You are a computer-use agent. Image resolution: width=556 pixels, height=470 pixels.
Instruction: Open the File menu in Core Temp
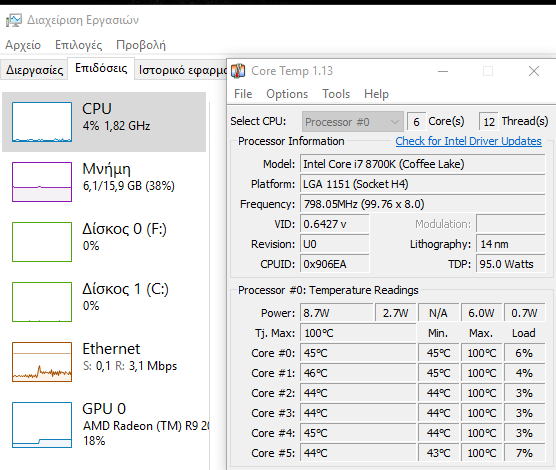point(243,94)
